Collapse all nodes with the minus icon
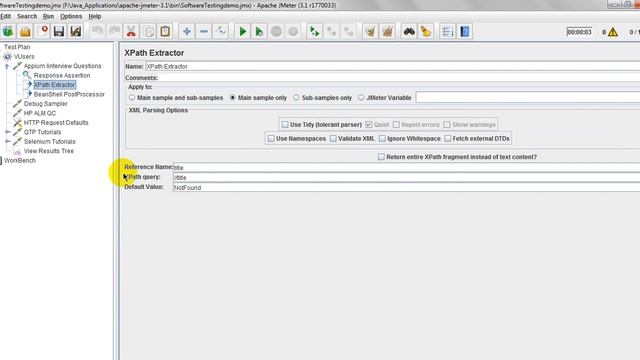The image size is (640, 360). coord(204,31)
